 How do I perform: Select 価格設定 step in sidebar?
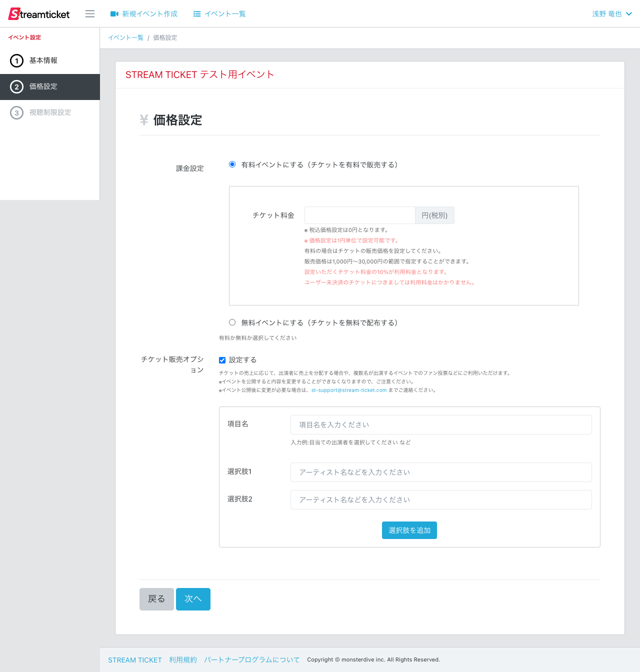[50, 87]
